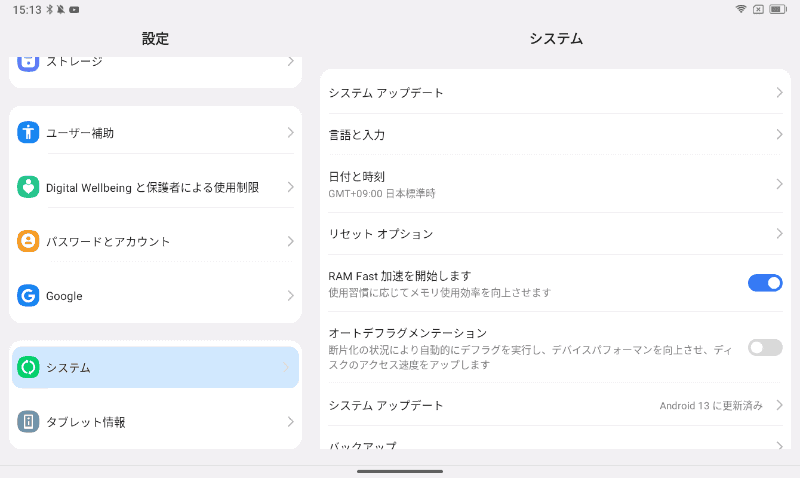Tap the passwords and accounts icon

pyautogui.click(x=28, y=242)
